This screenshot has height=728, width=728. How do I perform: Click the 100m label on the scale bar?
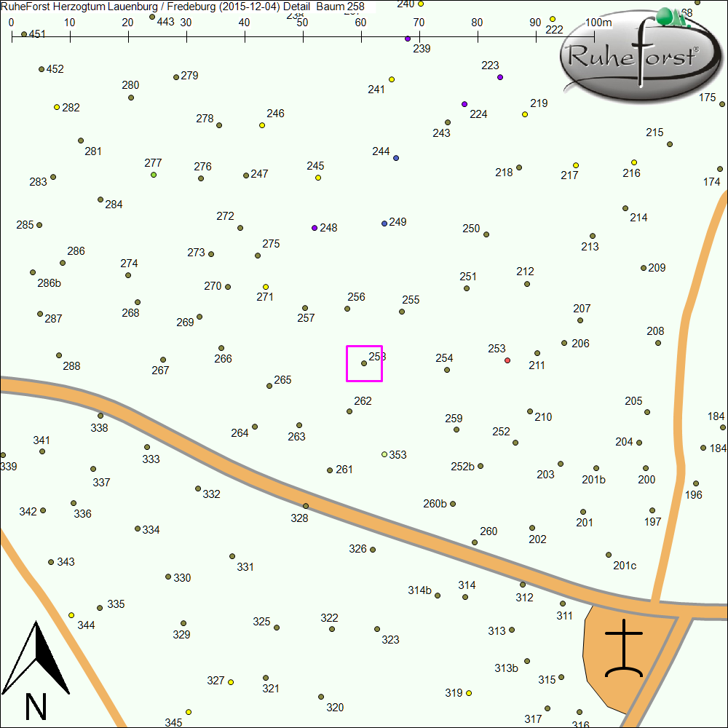click(x=598, y=23)
